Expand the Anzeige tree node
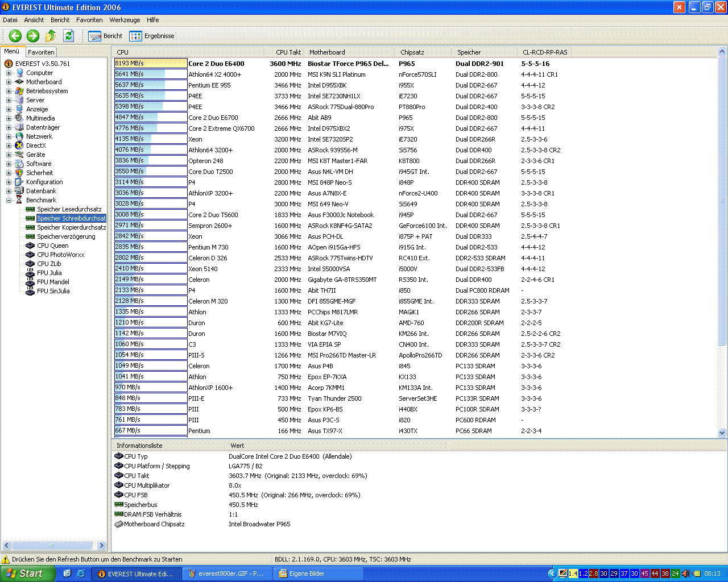 click(x=9, y=109)
